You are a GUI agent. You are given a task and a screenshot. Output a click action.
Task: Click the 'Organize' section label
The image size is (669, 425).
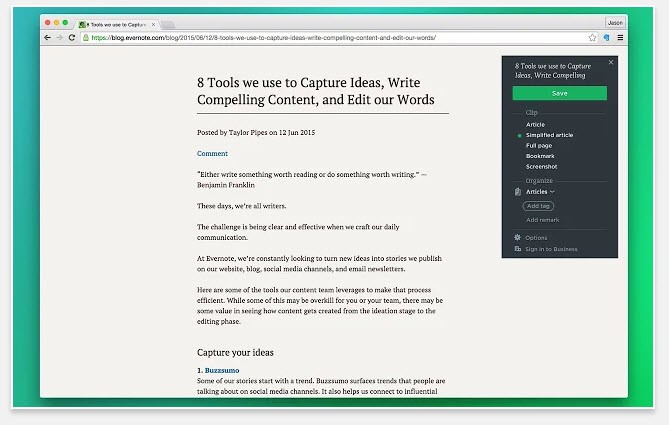click(539, 181)
